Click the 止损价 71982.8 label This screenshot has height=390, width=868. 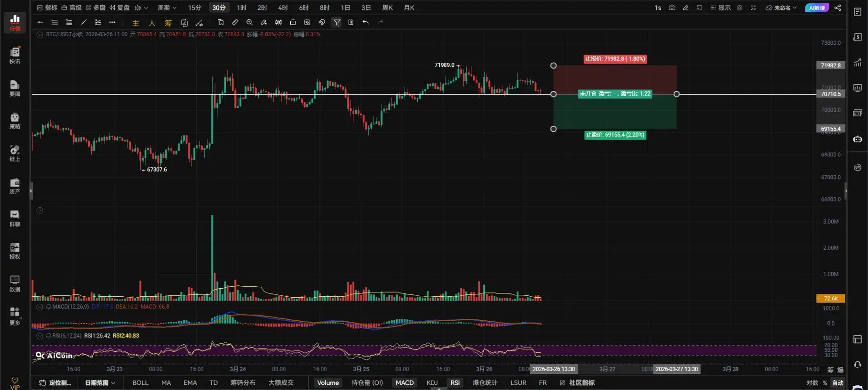[615, 59]
